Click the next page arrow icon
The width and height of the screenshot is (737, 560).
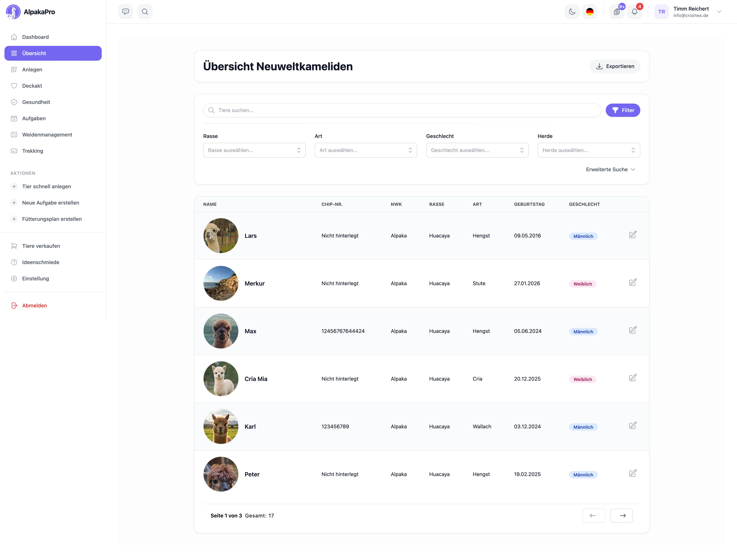(621, 515)
